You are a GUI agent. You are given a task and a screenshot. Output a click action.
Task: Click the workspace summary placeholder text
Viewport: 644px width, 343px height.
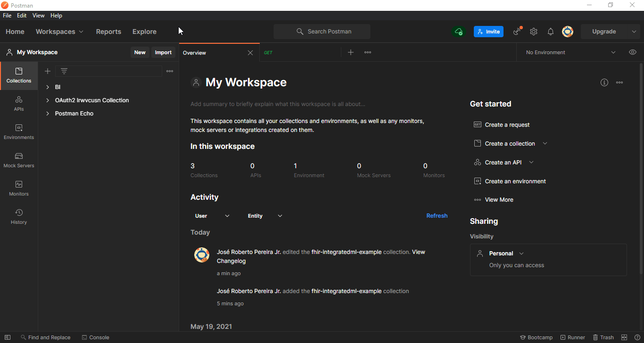click(x=278, y=104)
